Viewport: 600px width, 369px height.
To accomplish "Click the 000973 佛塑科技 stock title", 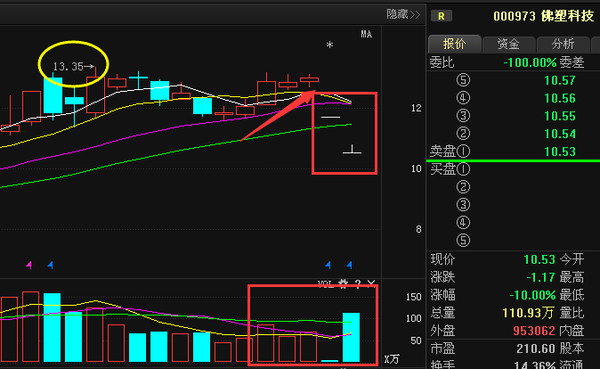I will tap(543, 16).
